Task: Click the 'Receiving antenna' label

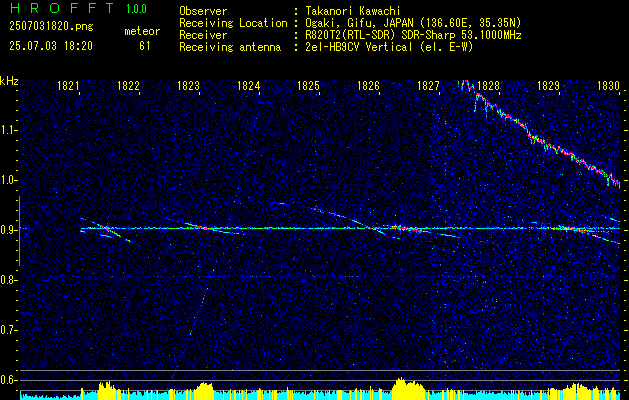Action: [x=230, y=47]
